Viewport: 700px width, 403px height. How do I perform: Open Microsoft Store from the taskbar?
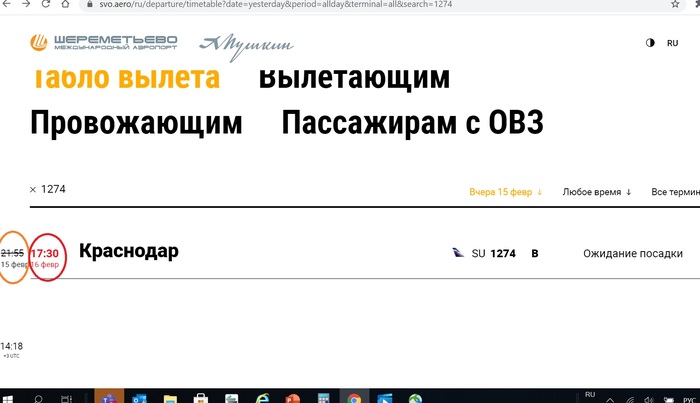201,398
